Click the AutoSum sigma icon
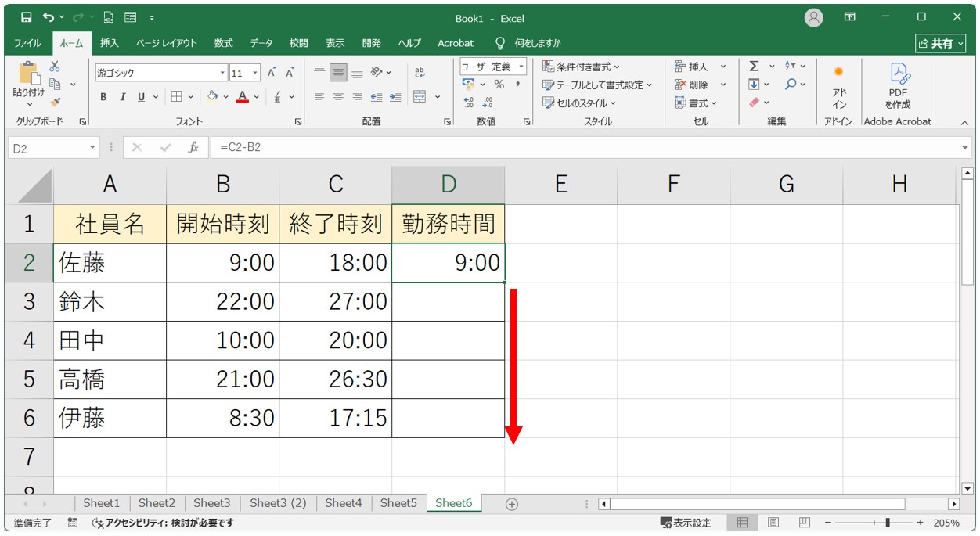Screen dimensions: 980x536 pyautogui.click(x=754, y=67)
